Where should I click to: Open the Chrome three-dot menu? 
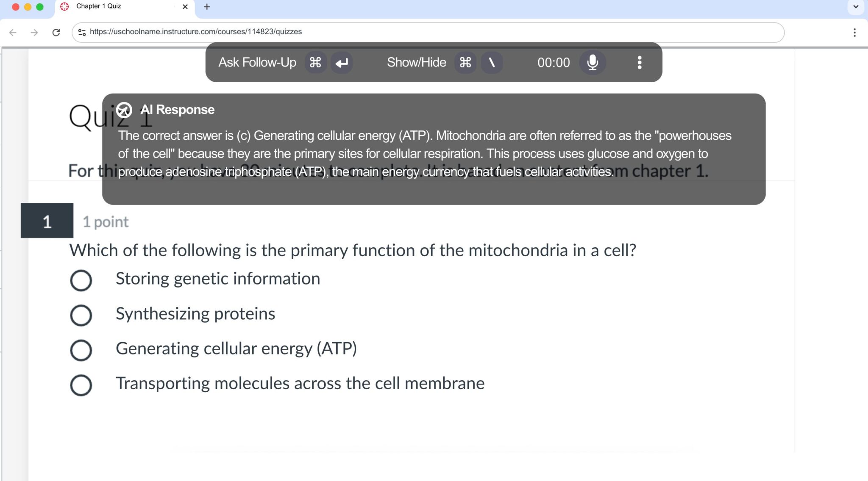point(854,32)
